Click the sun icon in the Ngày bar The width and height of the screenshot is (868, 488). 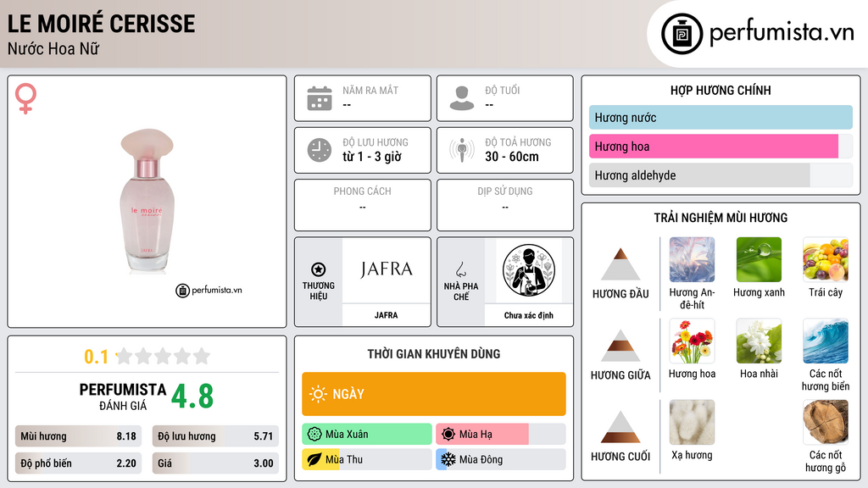[319, 394]
